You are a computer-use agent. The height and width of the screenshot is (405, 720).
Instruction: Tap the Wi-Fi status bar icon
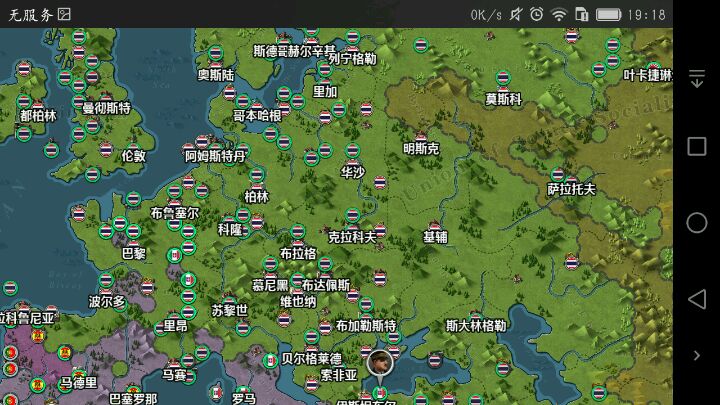coord(558,14)
